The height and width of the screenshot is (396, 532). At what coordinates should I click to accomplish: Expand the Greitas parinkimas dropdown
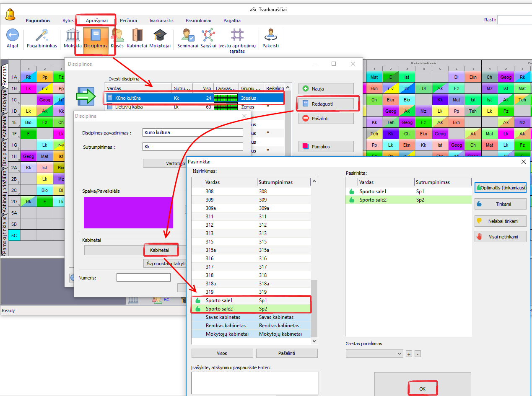(x=374, y=354)
